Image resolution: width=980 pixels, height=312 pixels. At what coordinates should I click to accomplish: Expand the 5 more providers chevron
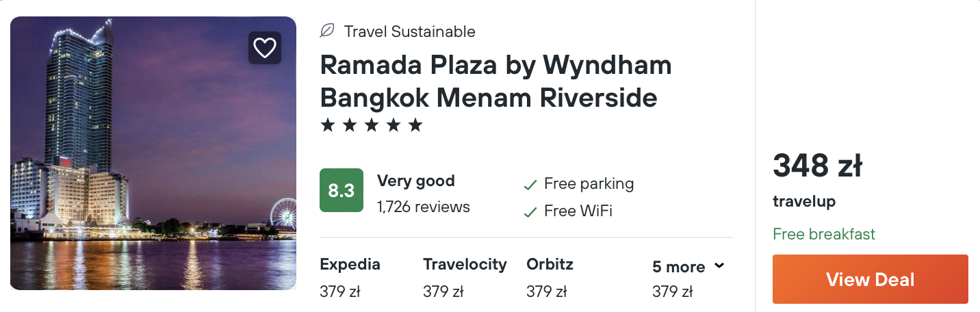(x=719, y=265)
